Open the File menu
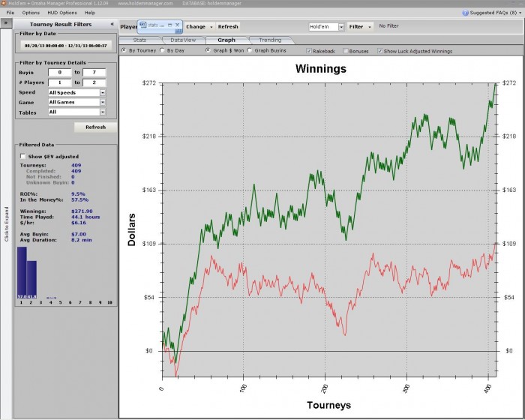This screenshot has width=525, height=420. pyautogui.click(x=10, y=13)
